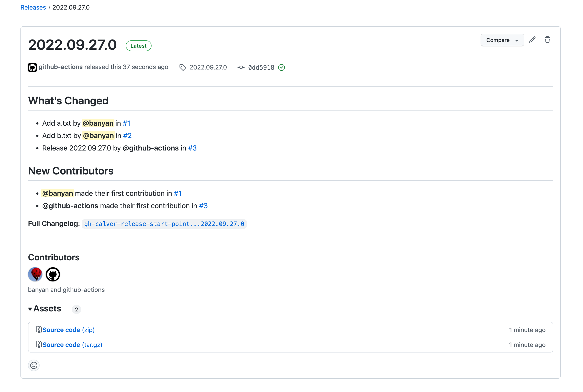Open the Compare dropdown
583x392 pixels.
pos(502,40)
